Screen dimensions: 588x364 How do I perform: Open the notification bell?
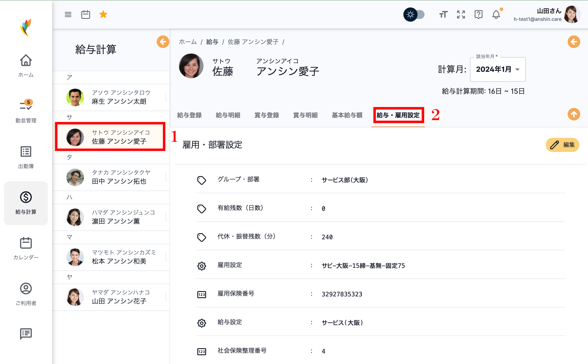[495, 14]
